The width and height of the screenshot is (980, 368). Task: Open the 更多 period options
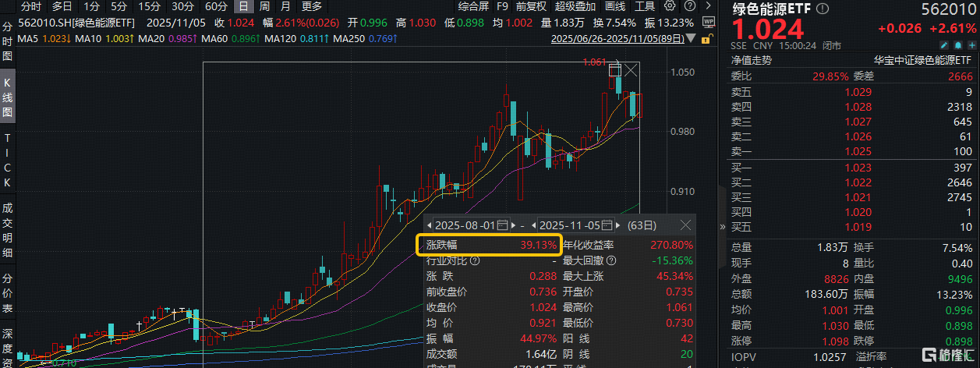(311, 6)
